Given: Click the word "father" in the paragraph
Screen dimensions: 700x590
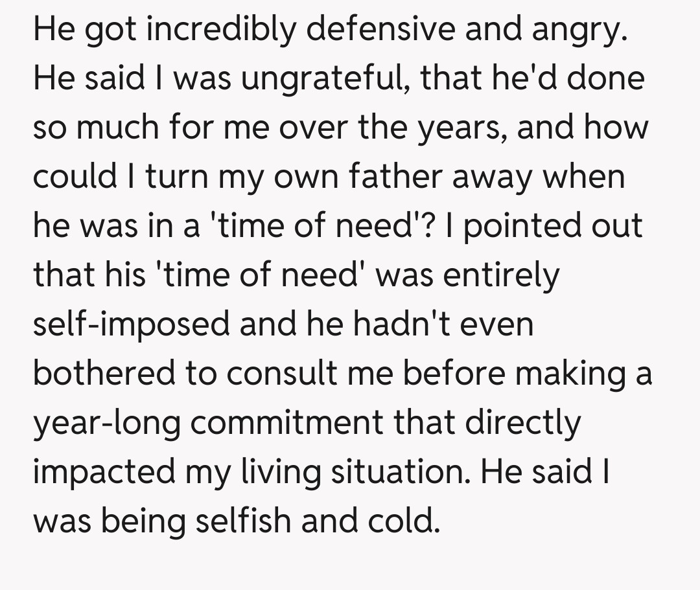Looking at the screenshot, I should tap(388, 177).
